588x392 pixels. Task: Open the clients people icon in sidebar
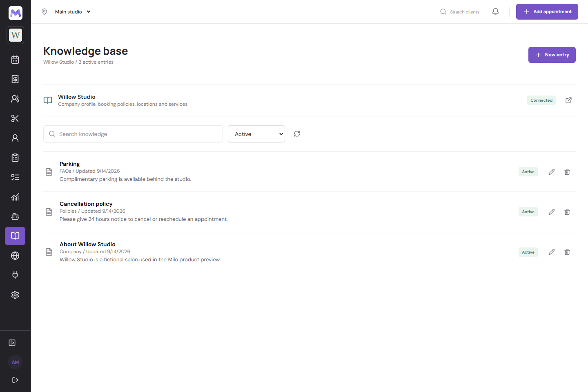15,99
